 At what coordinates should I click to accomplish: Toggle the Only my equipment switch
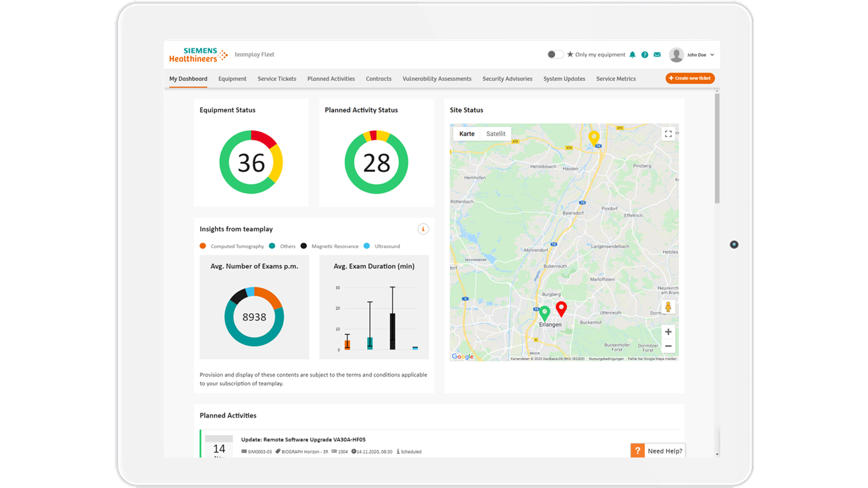pyautogui.click(x=555, y=54)
